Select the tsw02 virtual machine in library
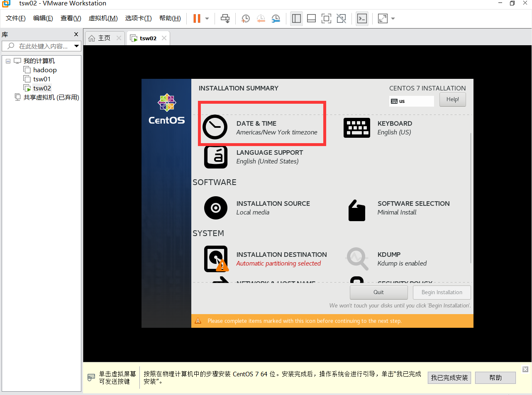Screen dimensions: 532x395 [x=42, y=88]
